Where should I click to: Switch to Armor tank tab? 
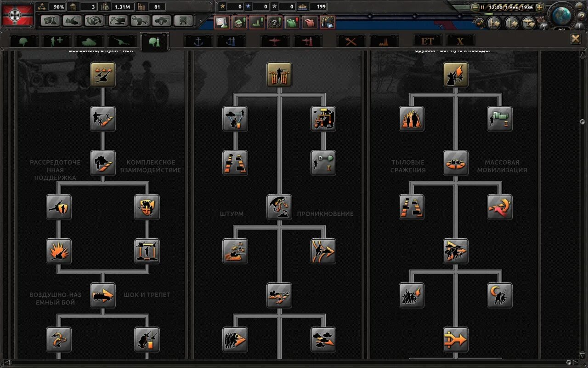pyautogui.click(x=89, y=41)
